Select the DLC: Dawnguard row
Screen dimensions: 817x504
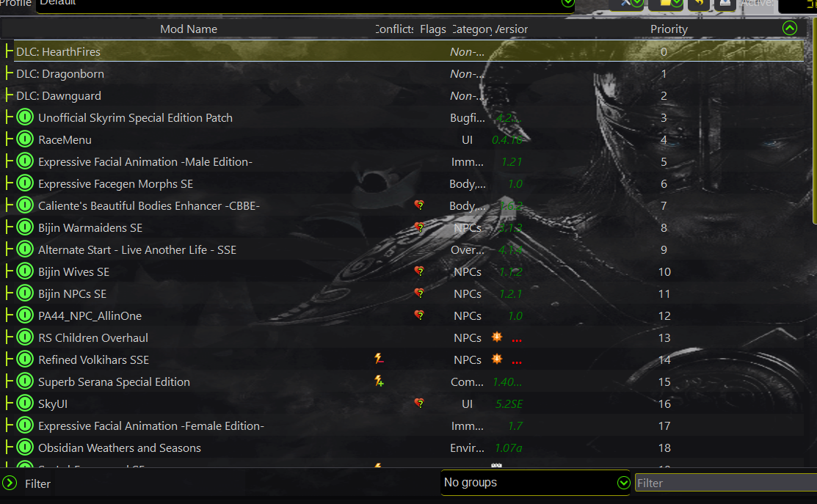(408, 95)
